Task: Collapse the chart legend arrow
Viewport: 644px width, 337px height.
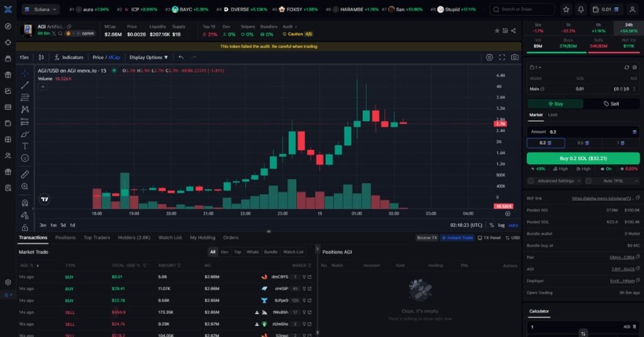Action: point(43,87)
